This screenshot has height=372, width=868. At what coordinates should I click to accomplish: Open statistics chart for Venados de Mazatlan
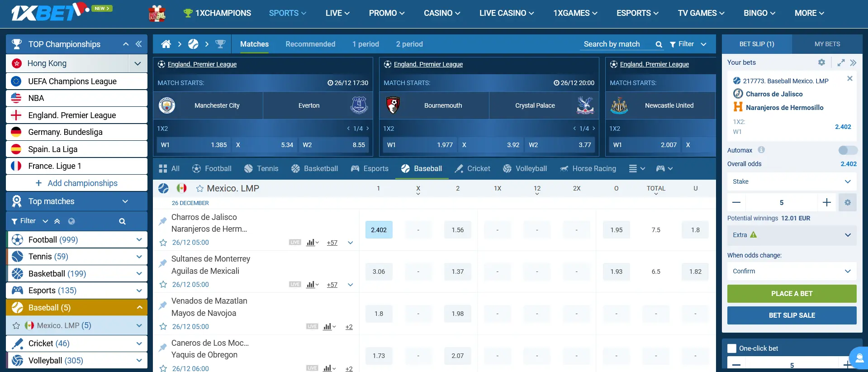point(328,327)
